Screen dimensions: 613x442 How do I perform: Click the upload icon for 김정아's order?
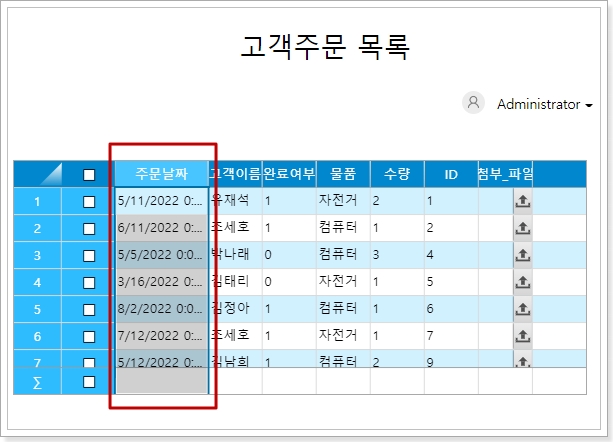pyautogui.click(x=522, y=309)
